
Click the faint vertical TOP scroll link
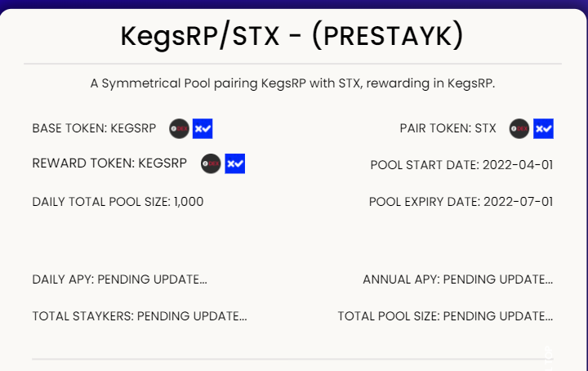[548, 356]
